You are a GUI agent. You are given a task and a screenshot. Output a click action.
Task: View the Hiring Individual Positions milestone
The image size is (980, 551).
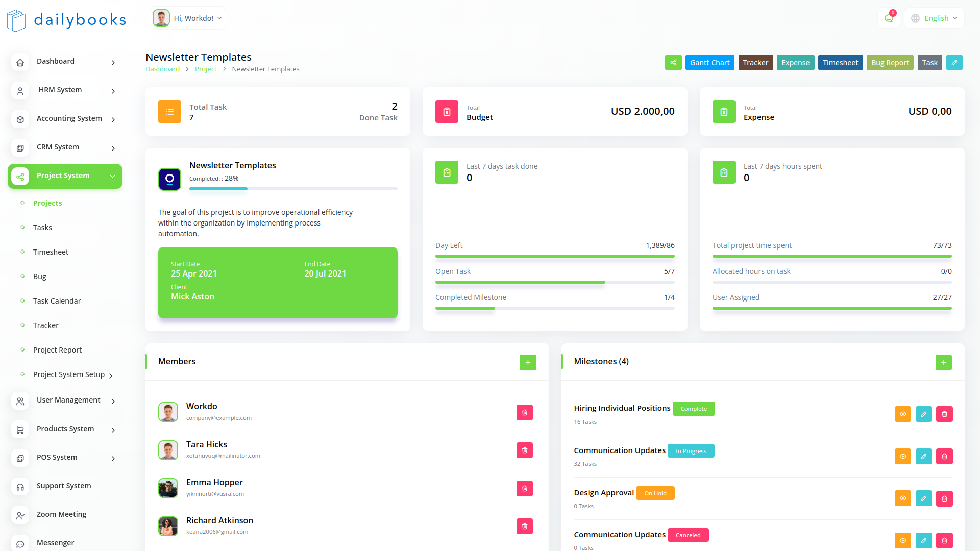tap(902, 414)
